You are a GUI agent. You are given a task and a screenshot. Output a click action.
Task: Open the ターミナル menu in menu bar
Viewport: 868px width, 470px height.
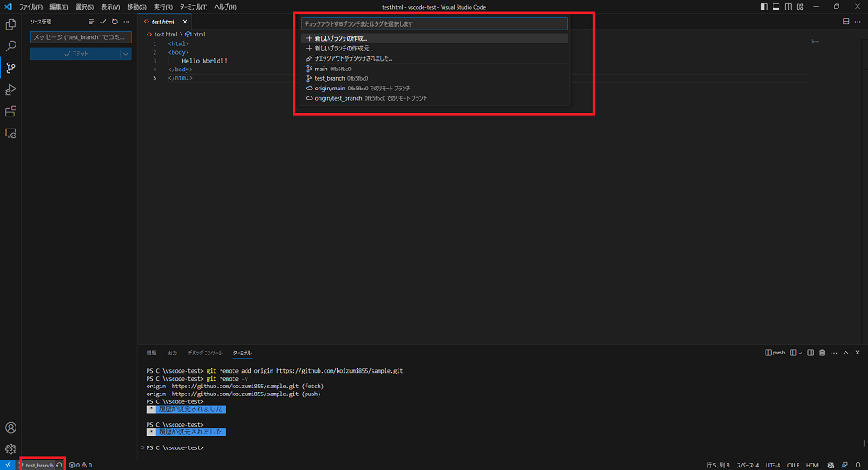pyautogui.click(x=193, y=6)
